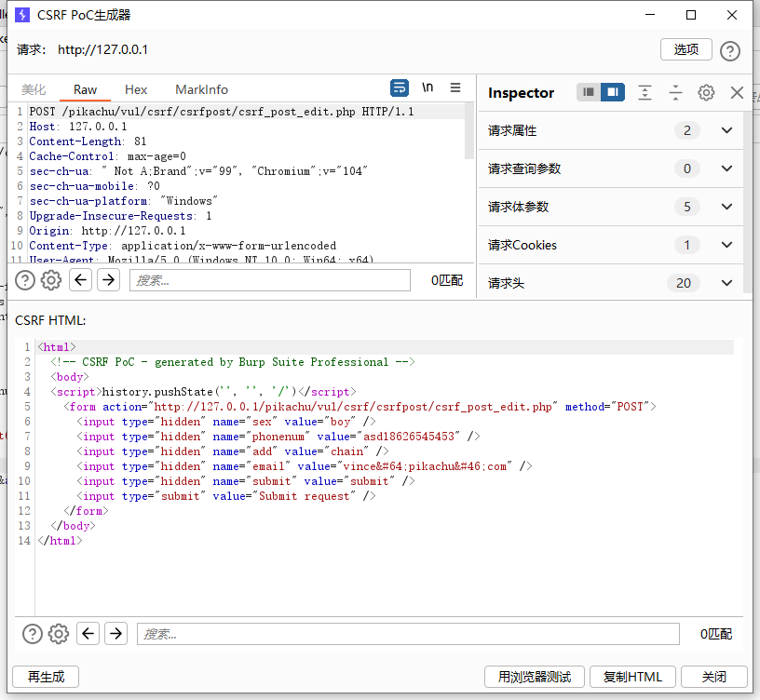Switch to the MarkInfo tab
The image size is (760, 700).
(x=201, y=89)
